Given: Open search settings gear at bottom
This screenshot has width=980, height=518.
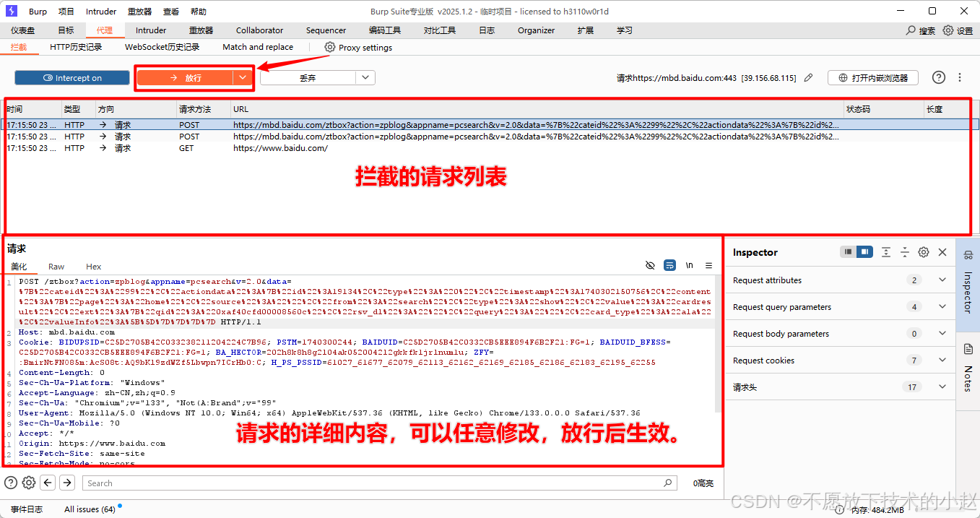Looking at the screenshot, I should [29, 483].
